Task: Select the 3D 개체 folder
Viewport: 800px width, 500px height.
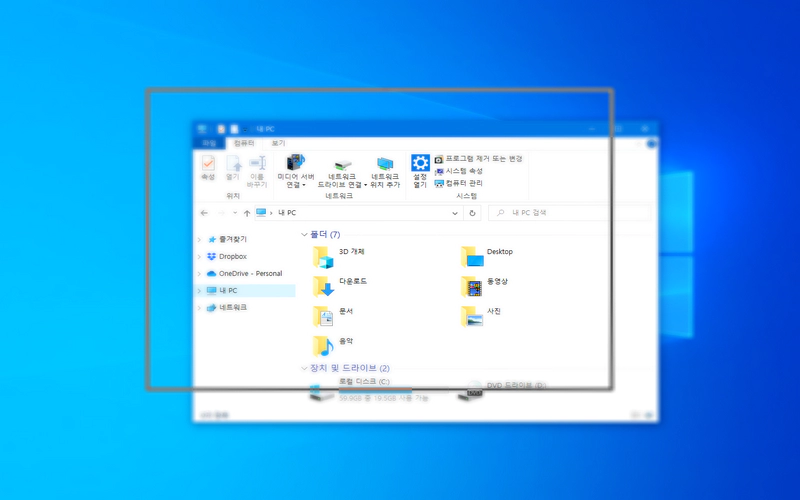Action: [x=338, y=257]
